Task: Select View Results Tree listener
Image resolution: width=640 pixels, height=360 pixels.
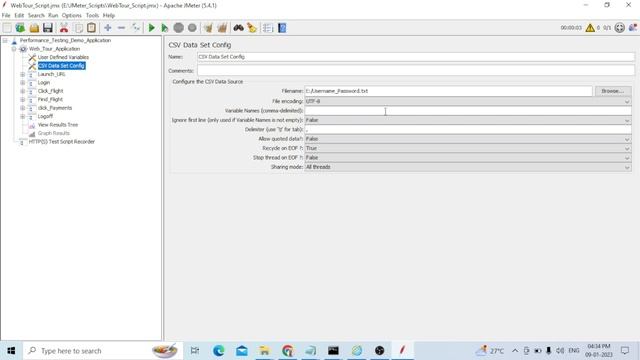Action: [58, 125]
